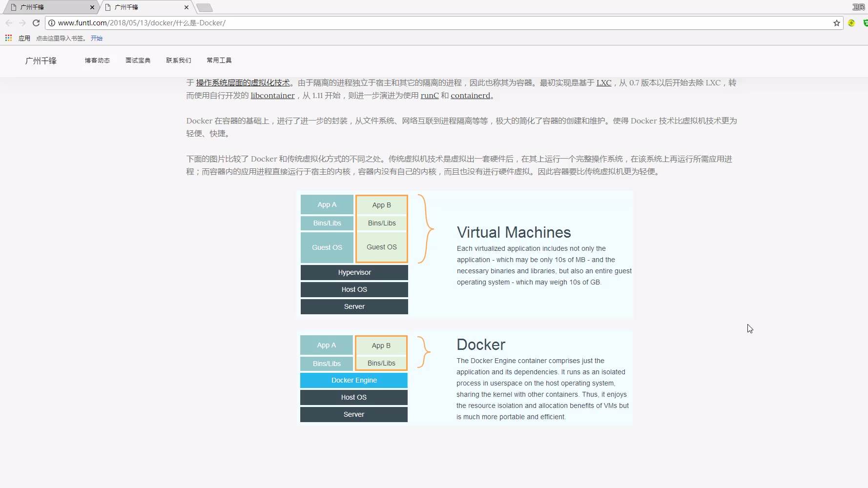Viewport: 868px width, 488px height.
Task: Open the apps grid shortcut in bookmarks bar
Action: pos(8,38)
